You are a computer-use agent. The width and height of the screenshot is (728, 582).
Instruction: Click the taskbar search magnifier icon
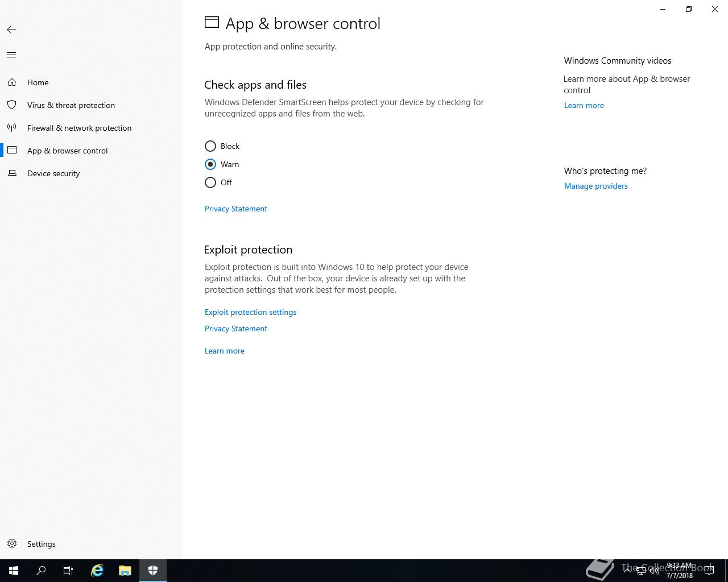point(41,571)
